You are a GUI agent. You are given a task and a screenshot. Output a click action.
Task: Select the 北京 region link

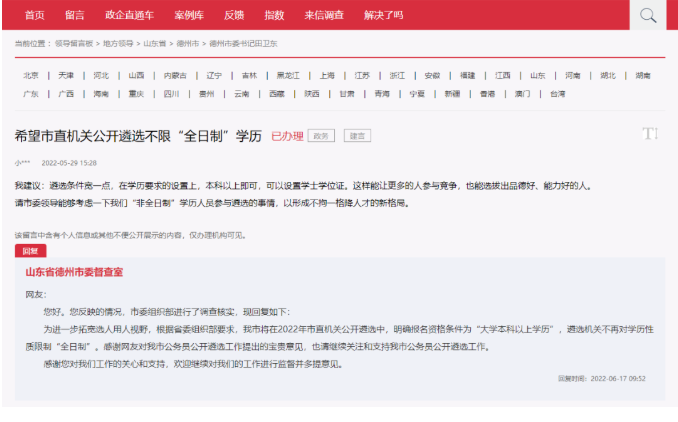click(x=31, y=76)
